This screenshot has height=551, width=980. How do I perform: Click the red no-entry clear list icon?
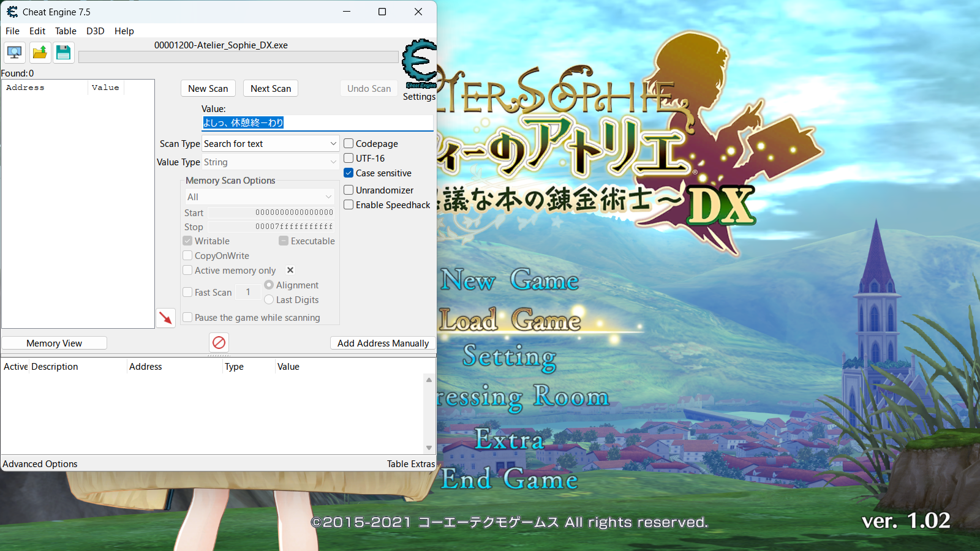219,342
